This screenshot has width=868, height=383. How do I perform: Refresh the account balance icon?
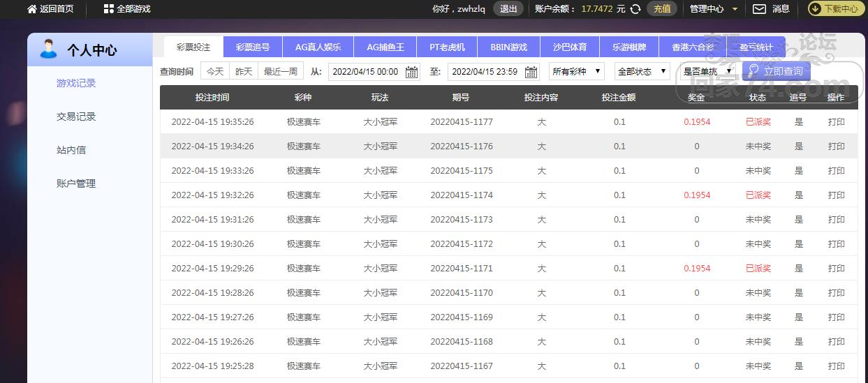635,9
